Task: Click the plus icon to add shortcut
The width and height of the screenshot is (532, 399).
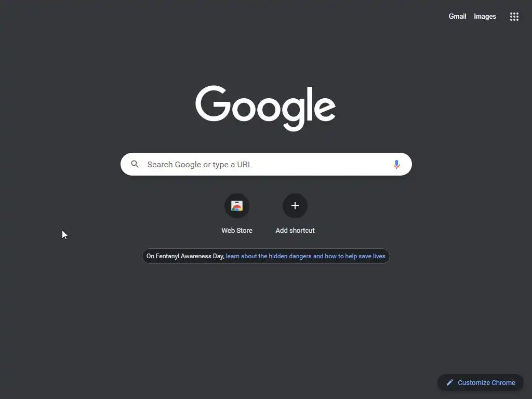Action: point(295,206)
